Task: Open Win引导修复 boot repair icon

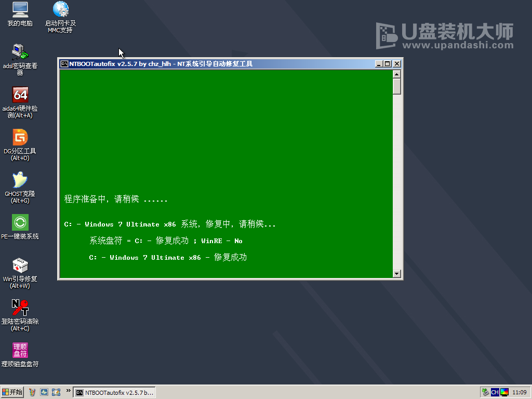Action: (x=20, y=265)
